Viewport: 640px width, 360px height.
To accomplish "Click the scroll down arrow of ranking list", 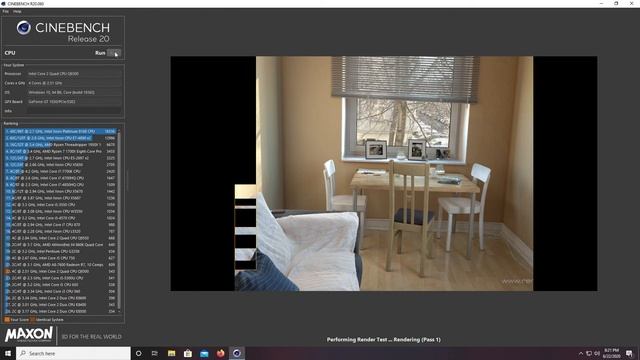I will coord(119,311).
